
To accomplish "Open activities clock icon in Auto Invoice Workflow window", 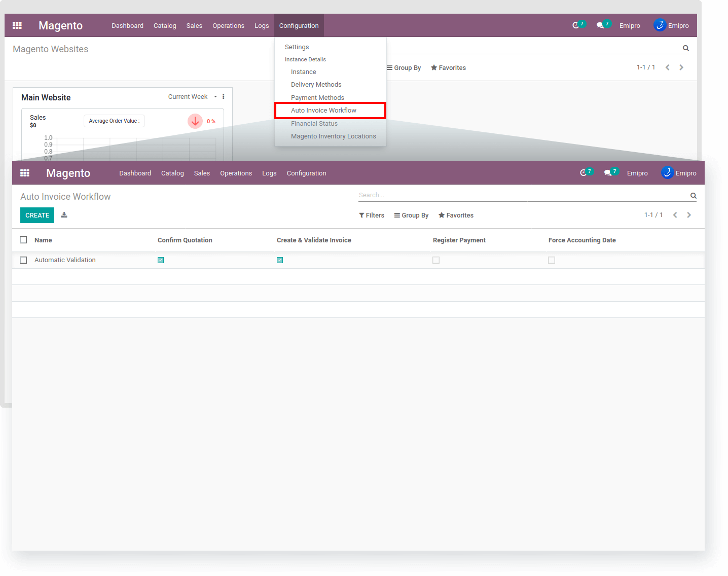I will click(x=584, y=173).
